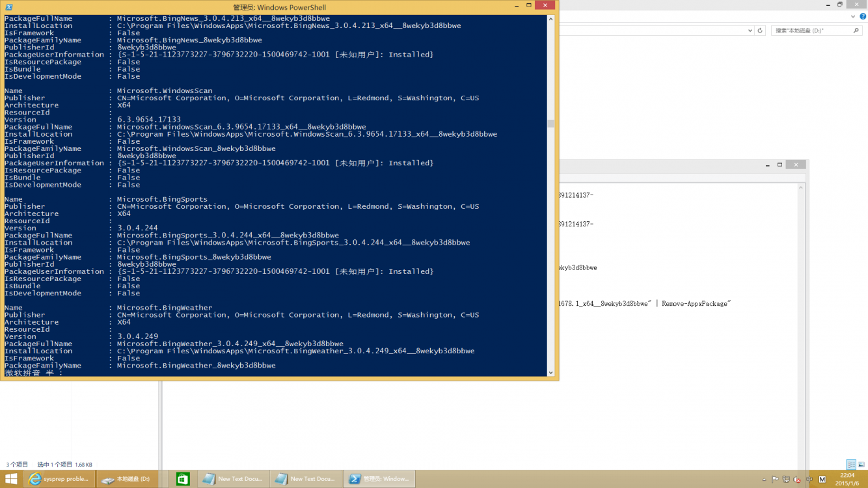Open the Windows Store from the taskbar

click(x=183, y=478)
